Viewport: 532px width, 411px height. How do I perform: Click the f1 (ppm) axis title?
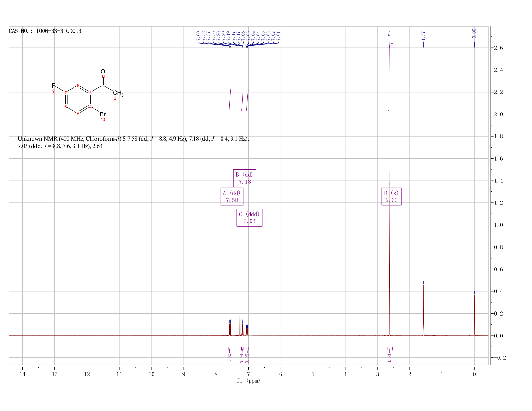[x=248, y=381]
